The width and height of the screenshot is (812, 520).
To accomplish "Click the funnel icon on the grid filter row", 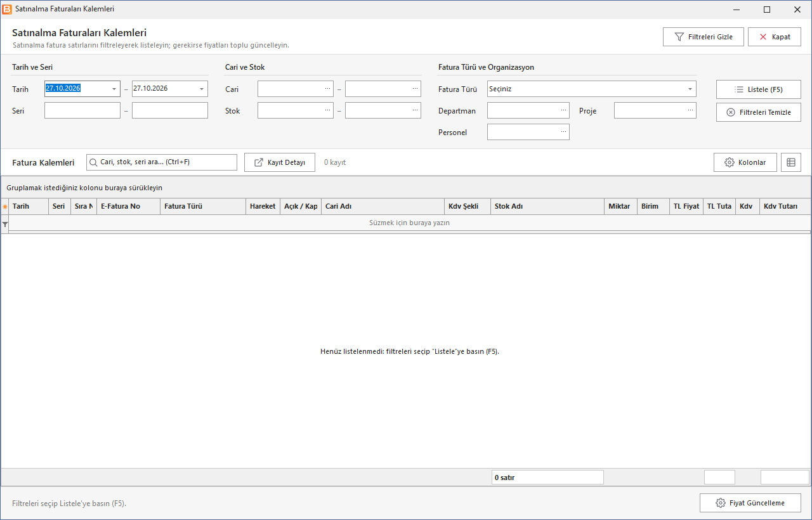I will [x=5, y=224].
